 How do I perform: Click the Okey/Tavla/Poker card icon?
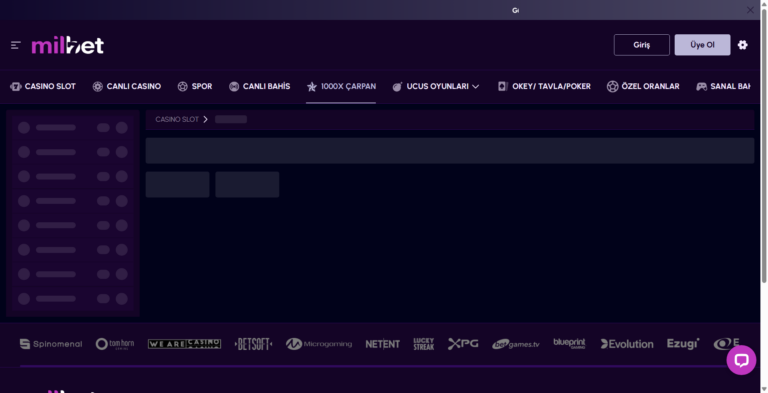tap(503, 87)
